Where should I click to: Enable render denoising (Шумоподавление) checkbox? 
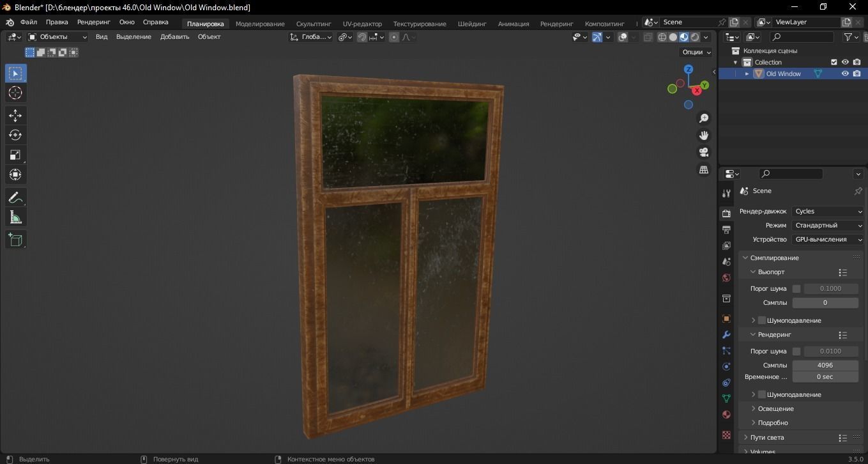(762, 394)
